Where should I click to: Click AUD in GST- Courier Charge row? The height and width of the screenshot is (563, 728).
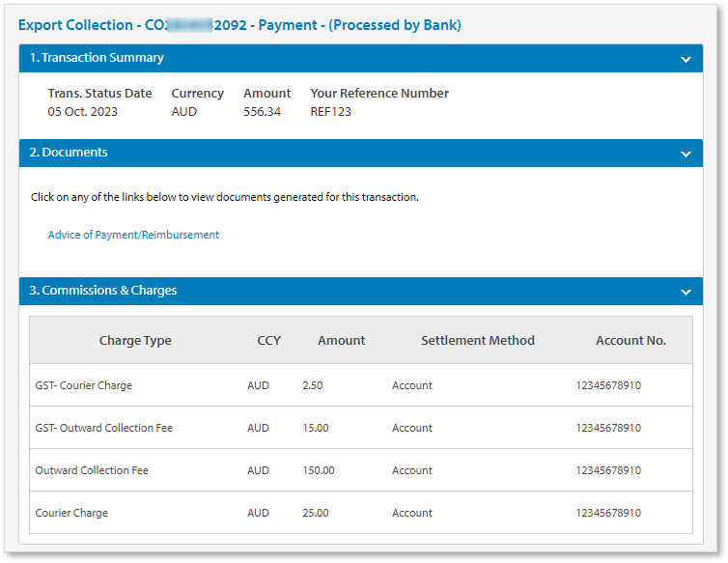pos(258,385)
